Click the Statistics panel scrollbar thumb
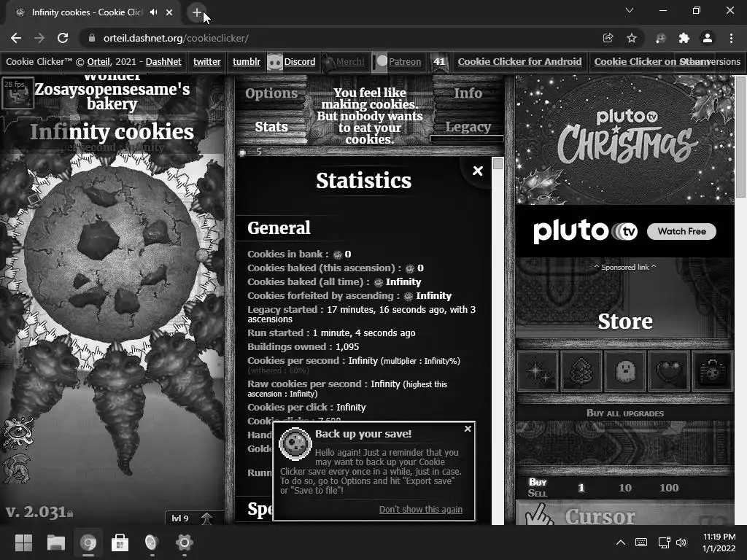The width and height of the screenshot is (747, 560). pos(498,164)
